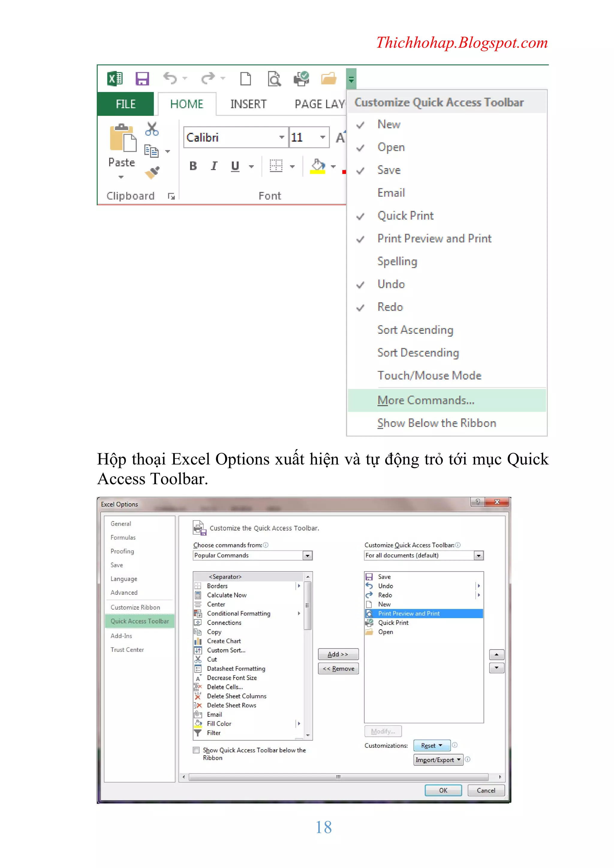614x868 pixels.
Task: Click the Move Up arrow button
Action: 496,655
